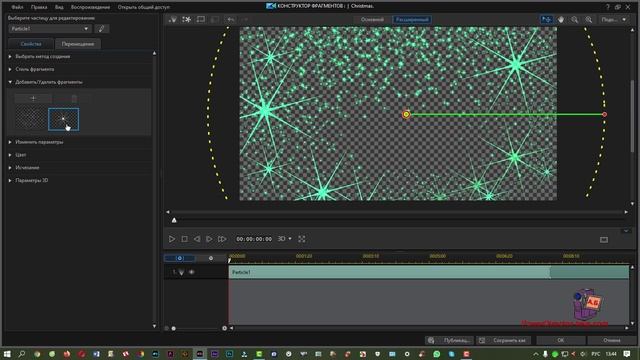Viewport: 640px width, 360px height.
Task: Click the help question mark in title bar
Action: 607,7
